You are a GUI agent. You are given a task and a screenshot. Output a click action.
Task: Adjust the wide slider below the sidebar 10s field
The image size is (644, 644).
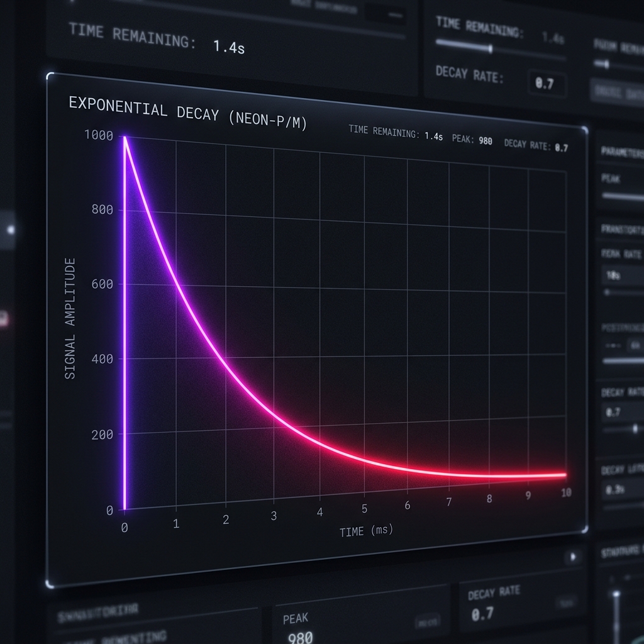(x=623, y=292)
